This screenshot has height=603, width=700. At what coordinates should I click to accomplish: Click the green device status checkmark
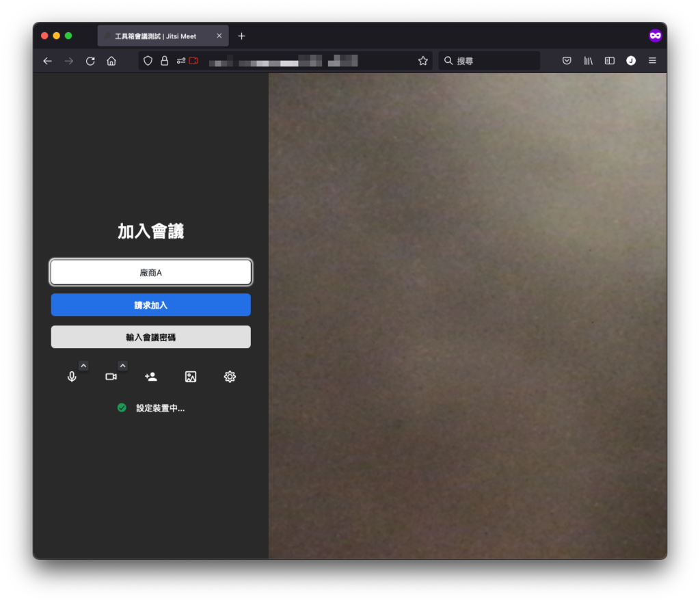(x=122, y=407)
